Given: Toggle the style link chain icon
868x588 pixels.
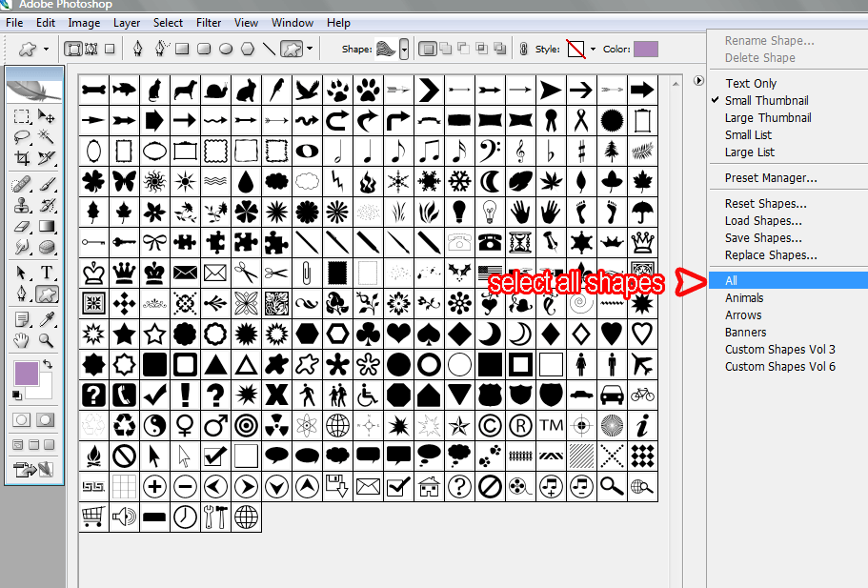Looking at the screenshot, I should 524,50.
